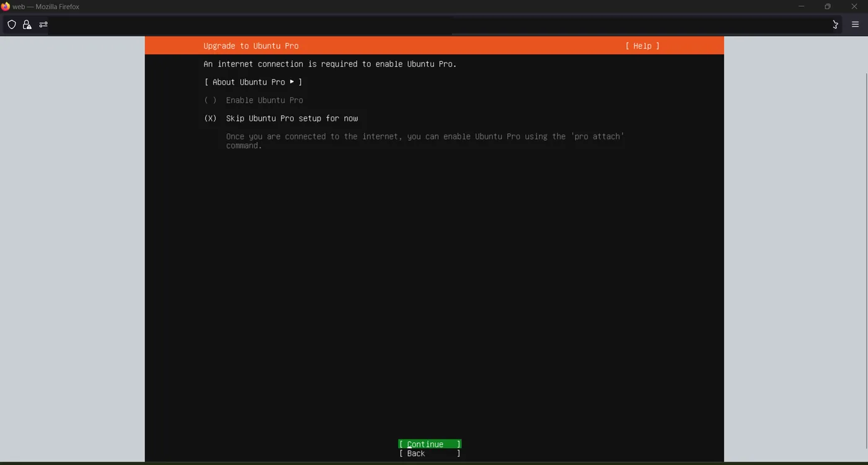Open the site padlock security info
Viewport: 868px width, 465px height.
(27, 25)
